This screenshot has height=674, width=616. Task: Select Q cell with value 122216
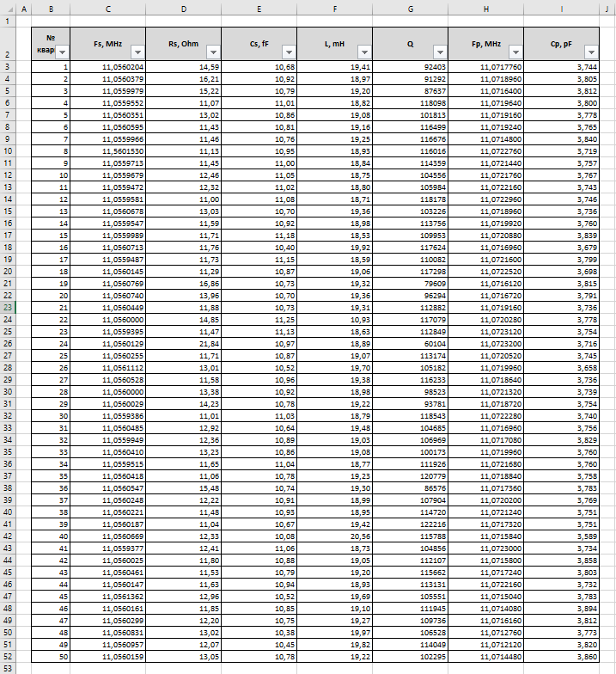click(411, 524)
